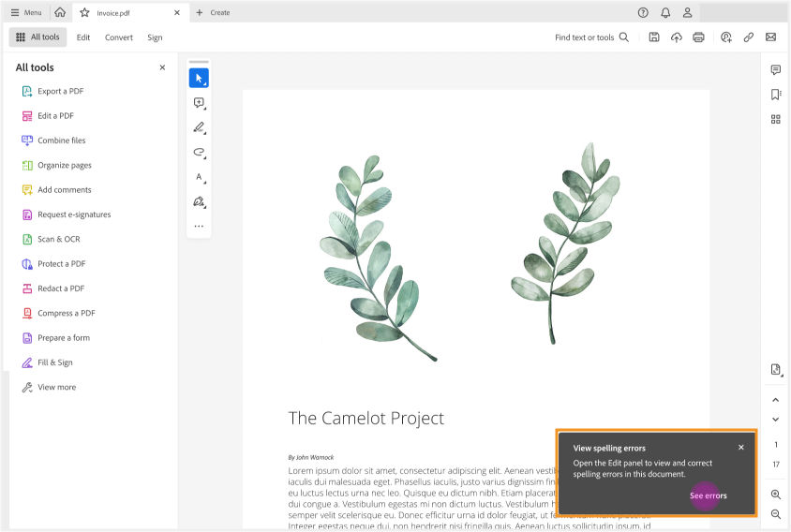
Task: Star the Invoice.pdf tab as favorite
Action: (x=84, y=13)
